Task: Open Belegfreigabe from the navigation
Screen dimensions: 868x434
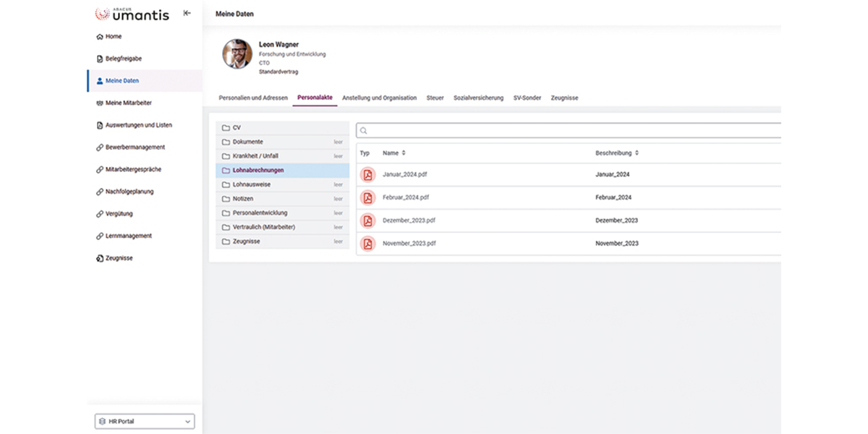Action: 99,59
